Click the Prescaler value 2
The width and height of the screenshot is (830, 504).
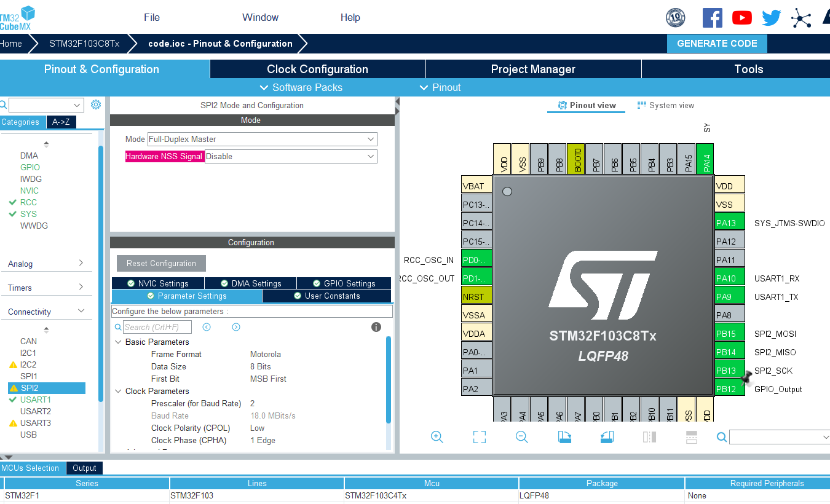(x=252, y=403)
